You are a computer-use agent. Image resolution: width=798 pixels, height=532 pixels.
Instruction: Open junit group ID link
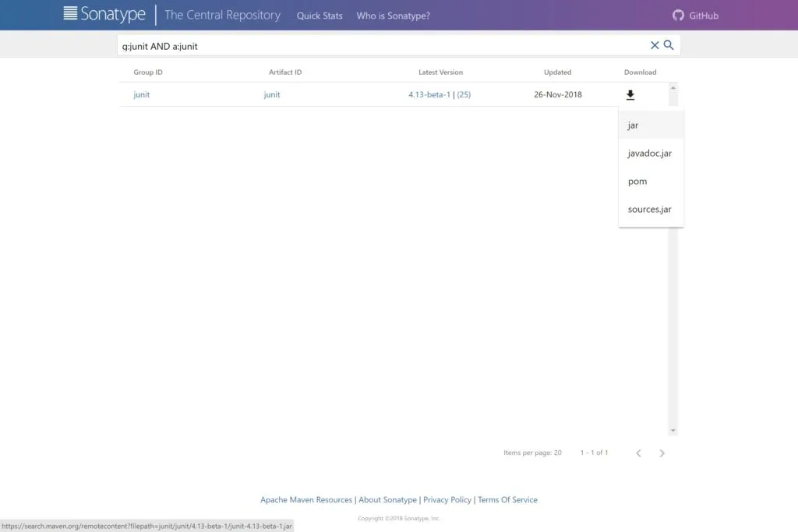pos(142,94)
